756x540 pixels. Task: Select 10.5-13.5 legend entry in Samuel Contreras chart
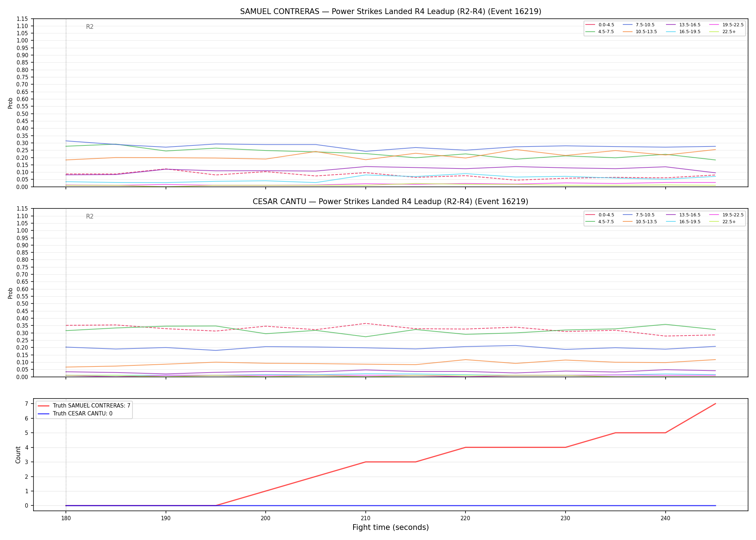tap(640, 32)
